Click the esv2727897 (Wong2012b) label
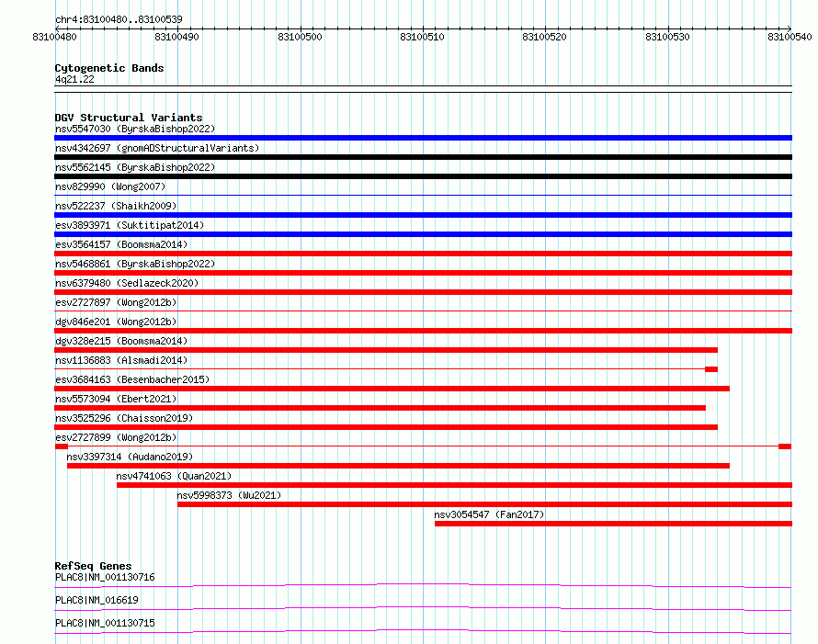 (x=116, y=302)
